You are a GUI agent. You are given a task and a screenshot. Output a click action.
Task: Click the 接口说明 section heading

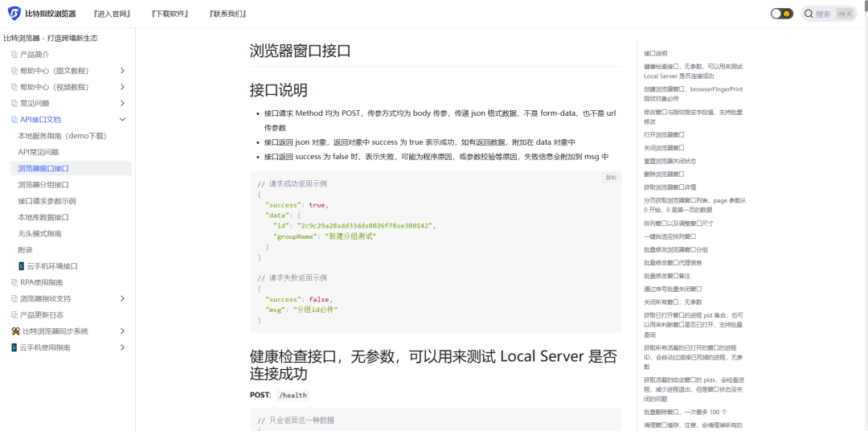(x=278, y=90)
